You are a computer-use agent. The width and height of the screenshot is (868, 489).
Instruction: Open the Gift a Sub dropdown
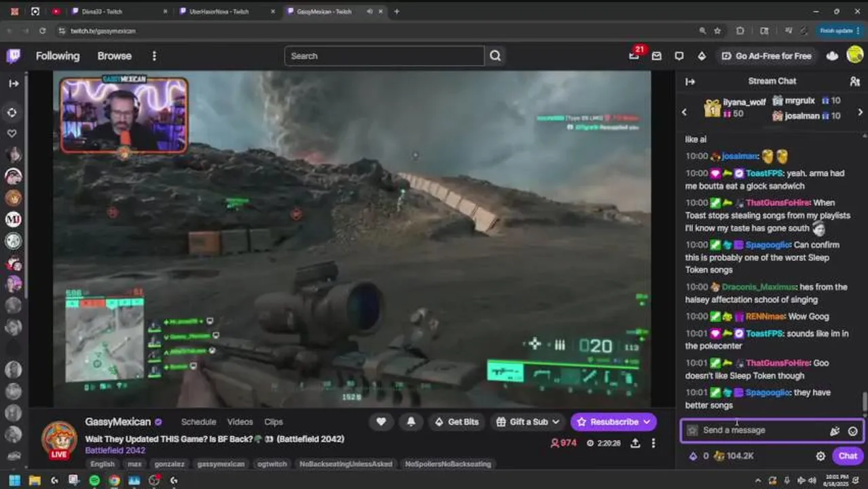(528, 422)
